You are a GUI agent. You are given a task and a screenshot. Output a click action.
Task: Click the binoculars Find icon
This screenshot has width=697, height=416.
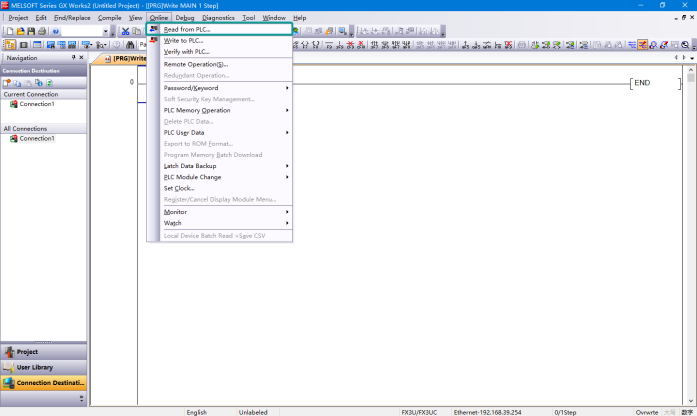[x=130, y=45]
